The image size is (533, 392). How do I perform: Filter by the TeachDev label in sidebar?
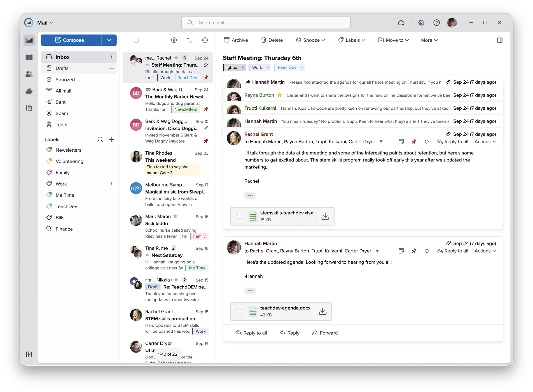tap(79, 206)
